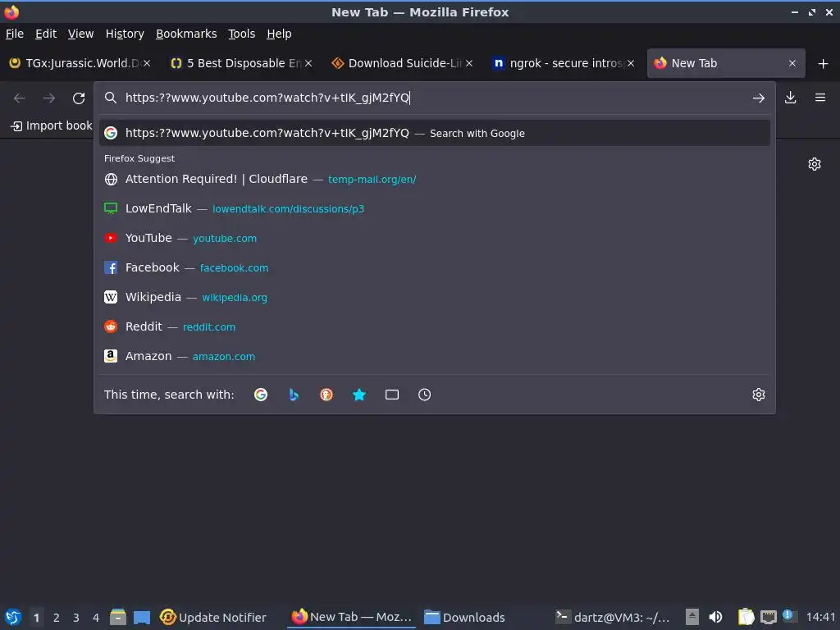
Task: Close the TGx:Jurassic.World tab
Action: tap(147, 63)
